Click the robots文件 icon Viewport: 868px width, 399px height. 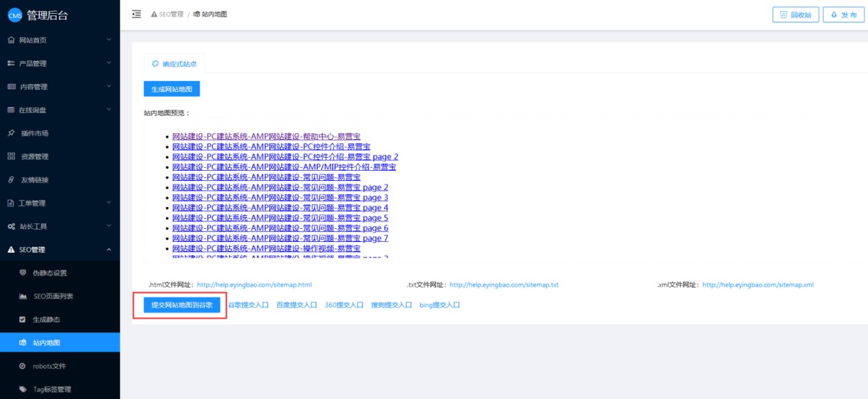point(22,366)
